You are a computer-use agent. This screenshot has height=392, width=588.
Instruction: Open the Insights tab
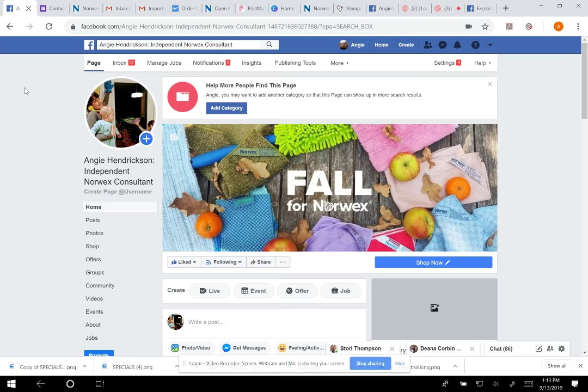pos(251,63)
